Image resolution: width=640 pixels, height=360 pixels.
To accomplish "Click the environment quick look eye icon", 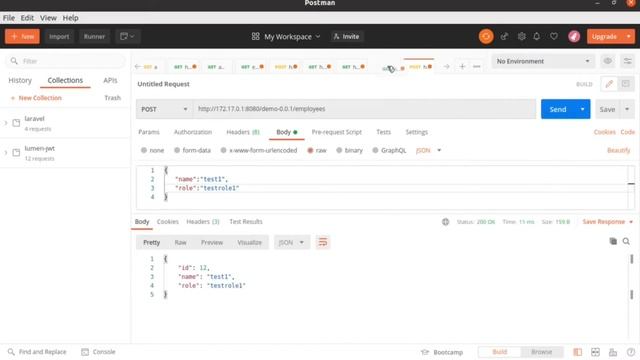I will [608, 61].
